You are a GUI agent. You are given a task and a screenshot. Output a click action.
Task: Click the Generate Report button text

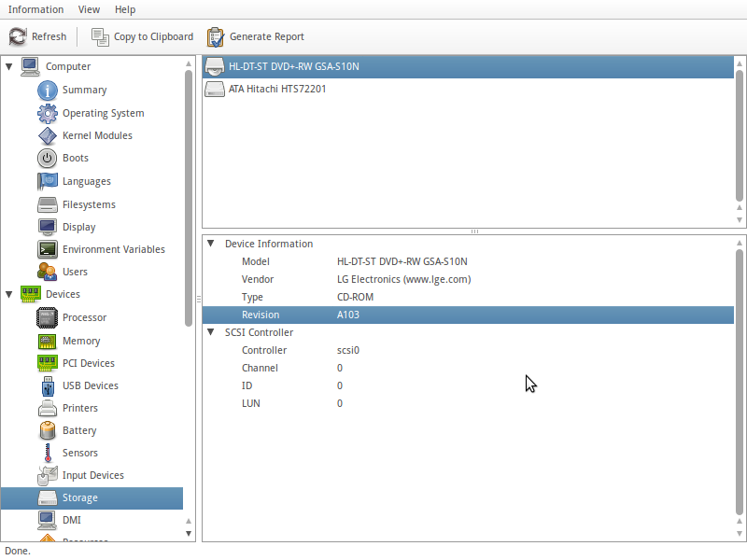coord(267,36)
